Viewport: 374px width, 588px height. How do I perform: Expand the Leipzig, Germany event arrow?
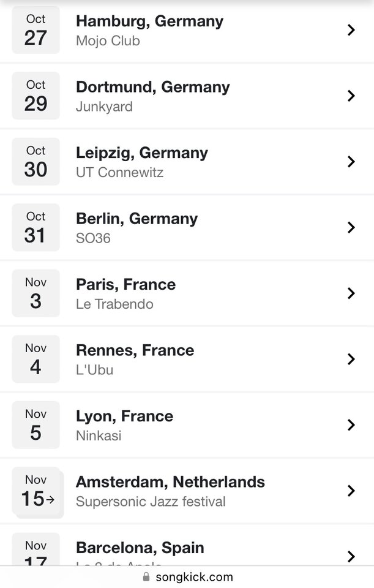(x=351, y=162)
